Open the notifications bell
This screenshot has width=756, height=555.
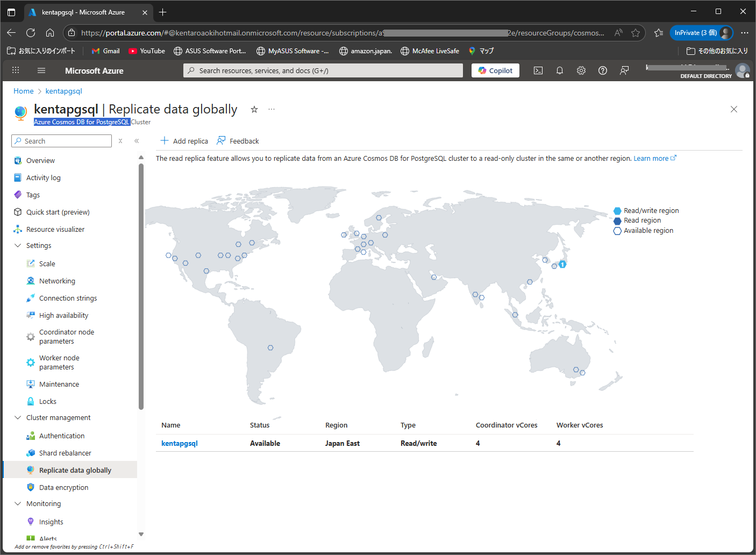560,70
